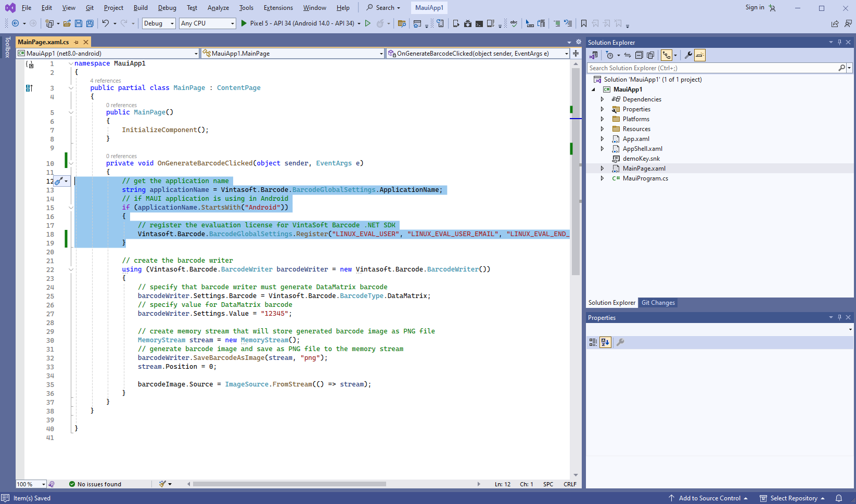The height and width of the screenshot is (504, 856).
Task: Click Pending Changes Filter clock icon
Action: coord(610,55)
